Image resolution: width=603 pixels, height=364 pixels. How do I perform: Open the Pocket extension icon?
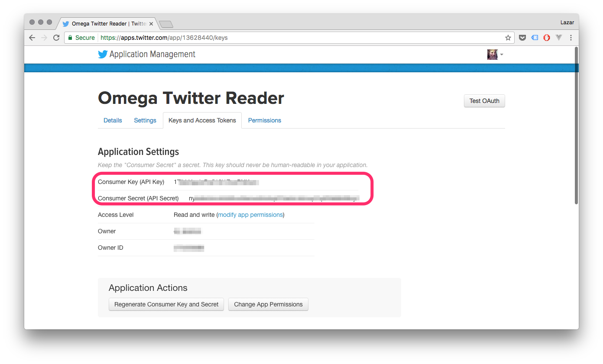[x=522, y=38]
